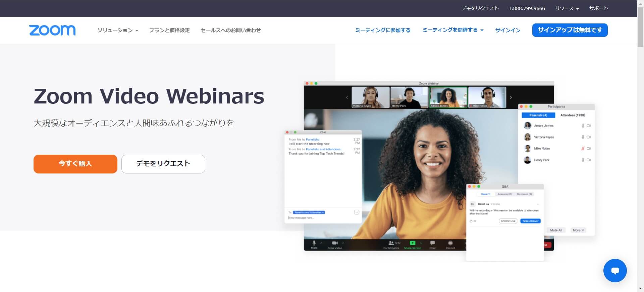Click the scrollbar down arrow
644x292 pixels.
coord(640,289)
